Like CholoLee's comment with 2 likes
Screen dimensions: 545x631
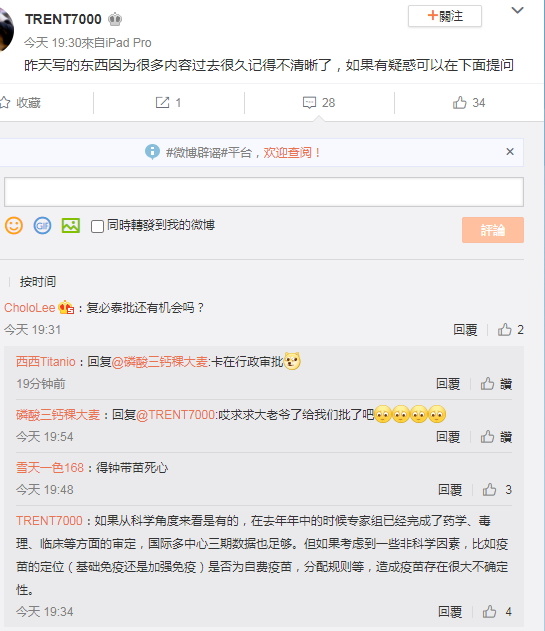[504, 330]
